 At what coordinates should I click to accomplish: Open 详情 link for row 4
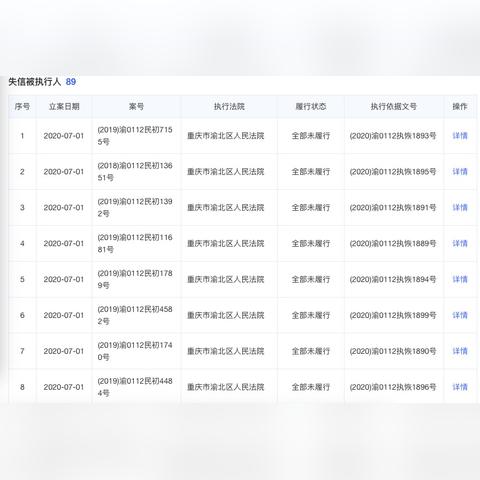click(x=460, y=244)
